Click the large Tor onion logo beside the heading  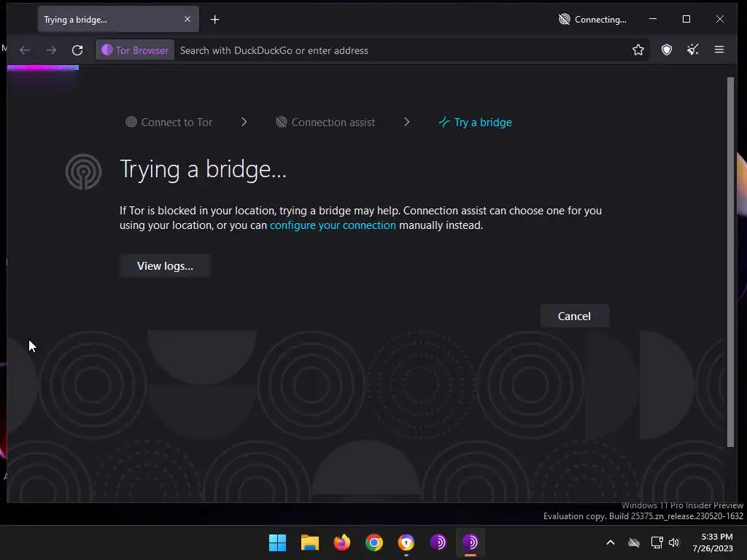(x=83, y=171)
